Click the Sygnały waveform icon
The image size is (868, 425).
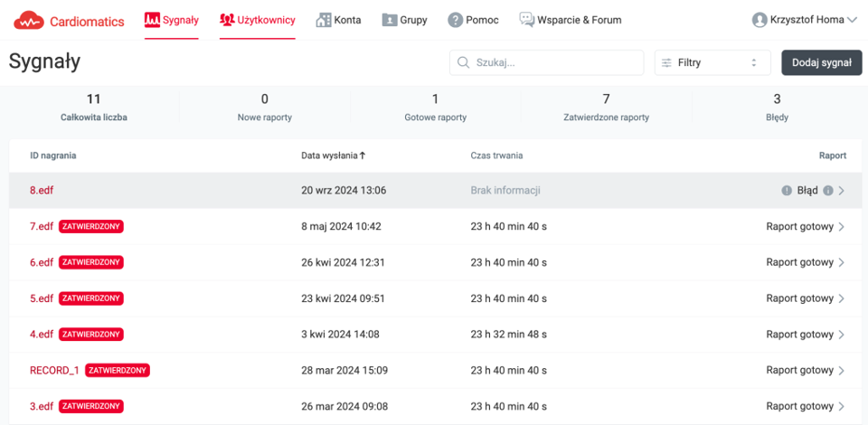(152, 20)
